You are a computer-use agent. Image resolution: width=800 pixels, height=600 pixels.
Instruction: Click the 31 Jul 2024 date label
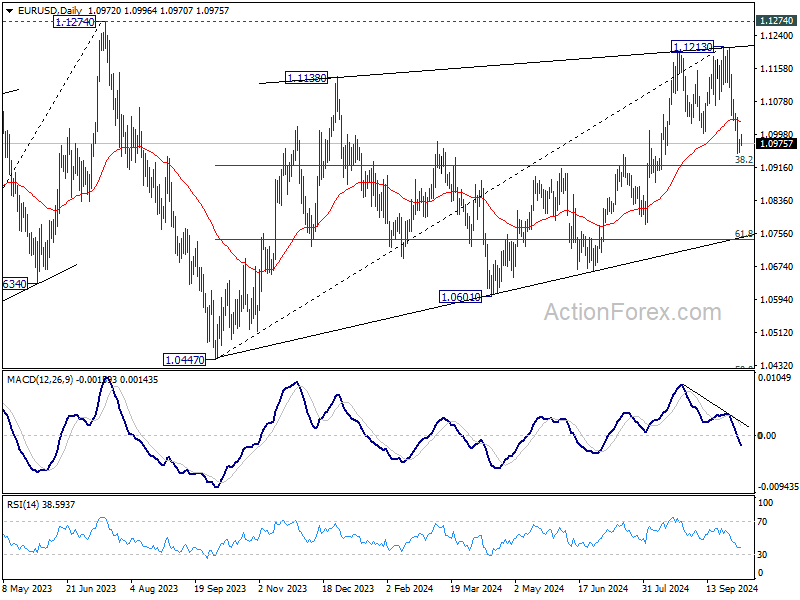point(666,588)
